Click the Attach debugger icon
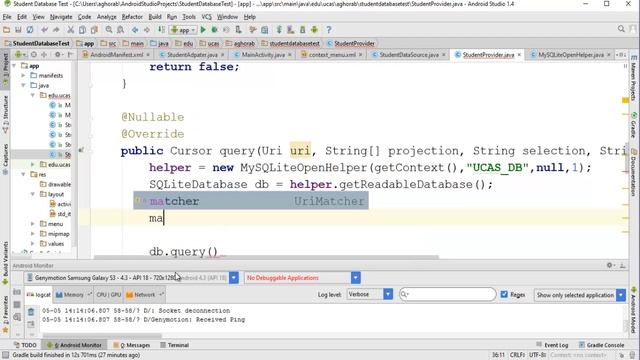Image resolution: width=640 pixels, height=360 pixels. click(238, 30)
